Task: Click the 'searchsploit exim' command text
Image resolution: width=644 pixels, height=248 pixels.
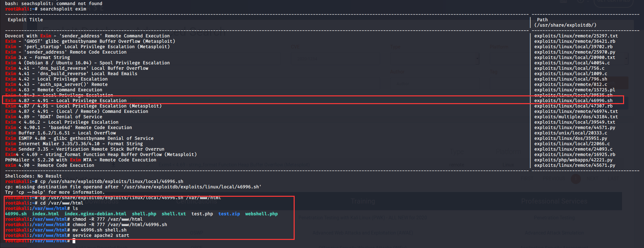Action: (63, 9)
